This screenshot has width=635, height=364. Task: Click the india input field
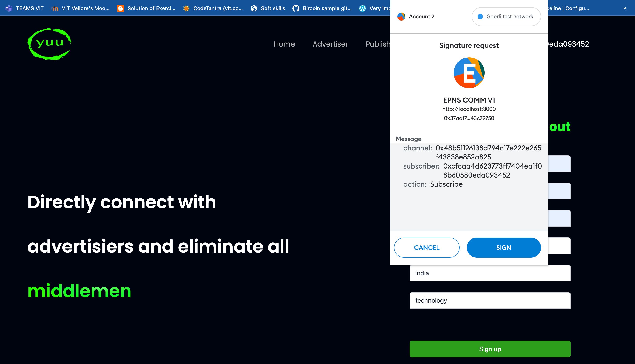[490, 273]
